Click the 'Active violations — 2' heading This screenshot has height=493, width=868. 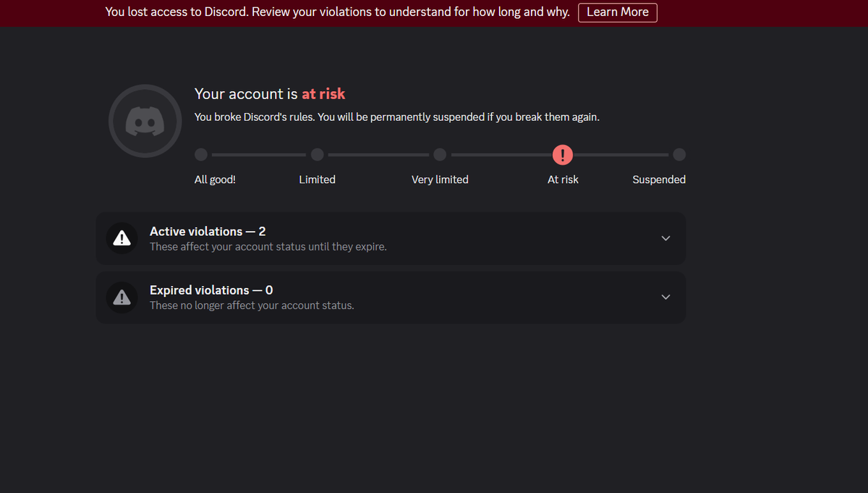point(208,232)
